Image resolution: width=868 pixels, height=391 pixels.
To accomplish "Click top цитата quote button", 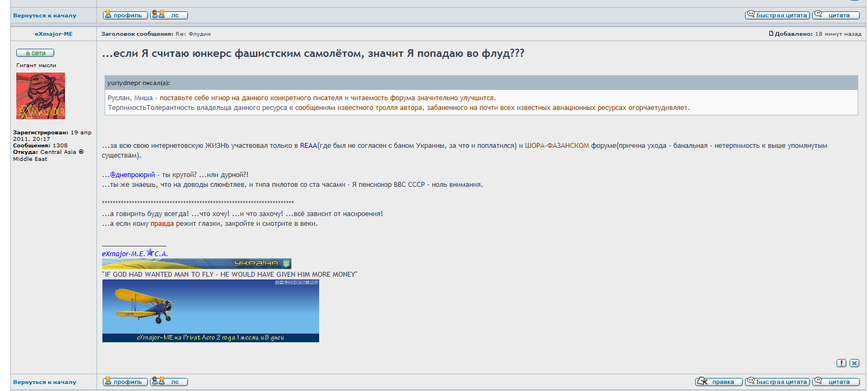I will [x=835, y=15].
